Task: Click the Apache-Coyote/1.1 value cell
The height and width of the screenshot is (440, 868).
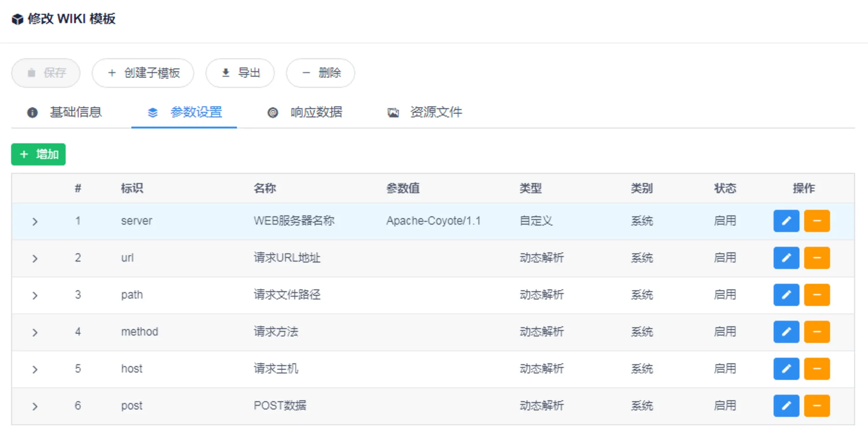Action: tap(434, 221)
